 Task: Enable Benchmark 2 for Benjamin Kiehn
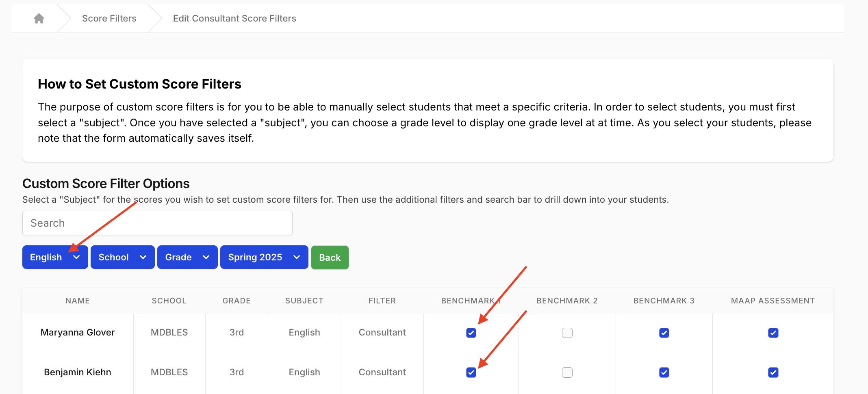567,372
